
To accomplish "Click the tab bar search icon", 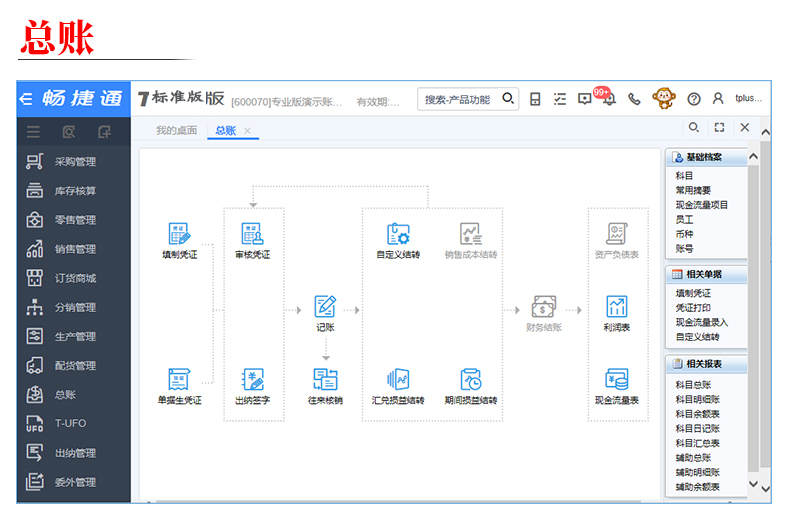I will [694, 127].
